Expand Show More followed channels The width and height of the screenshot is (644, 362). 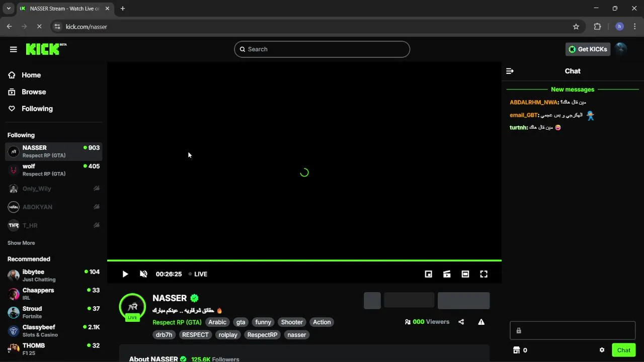[21, 243]
